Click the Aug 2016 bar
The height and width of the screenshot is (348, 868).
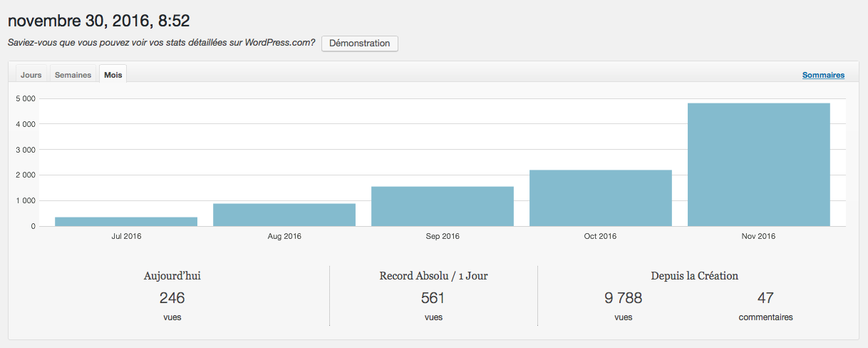[x=284, y=215]
